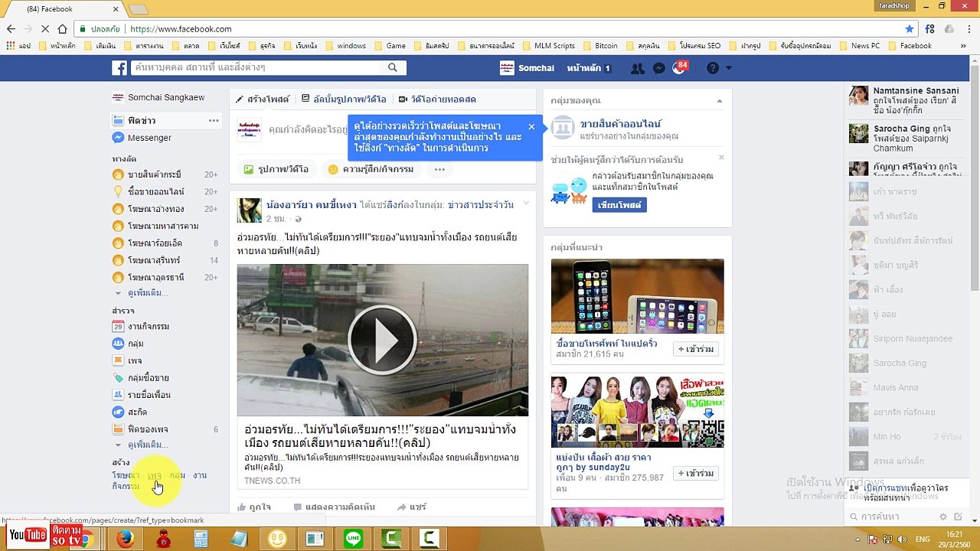980x551 pixels.
Task: Open the ขายสินค้าออนไลน์ group link
Action: point(620,123)
